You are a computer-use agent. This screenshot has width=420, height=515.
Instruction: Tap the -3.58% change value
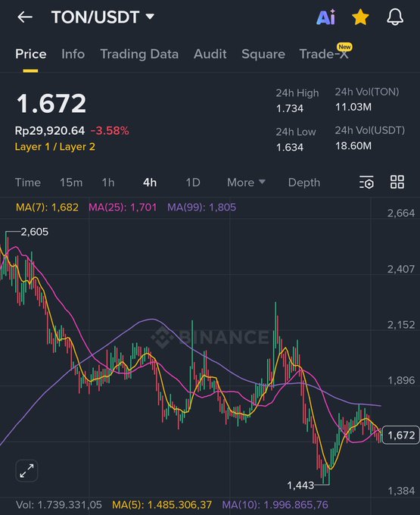(x=110, y=131)
